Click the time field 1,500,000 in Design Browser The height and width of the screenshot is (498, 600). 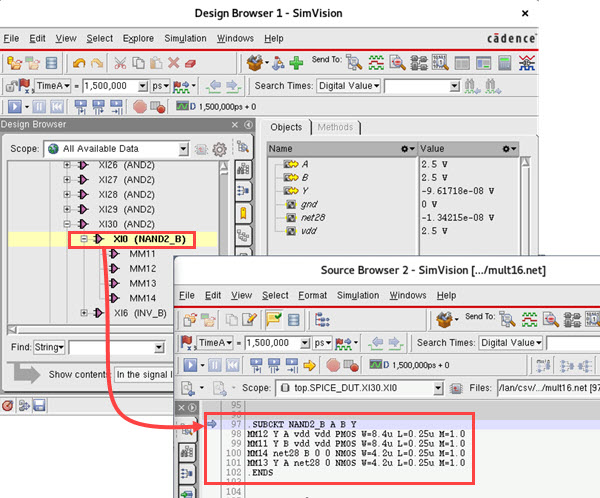coord(110,86)
